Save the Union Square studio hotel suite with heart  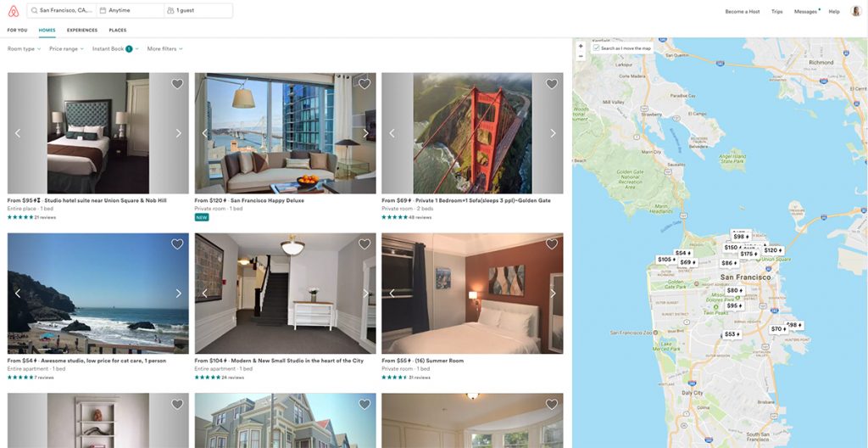coord(177,84)
